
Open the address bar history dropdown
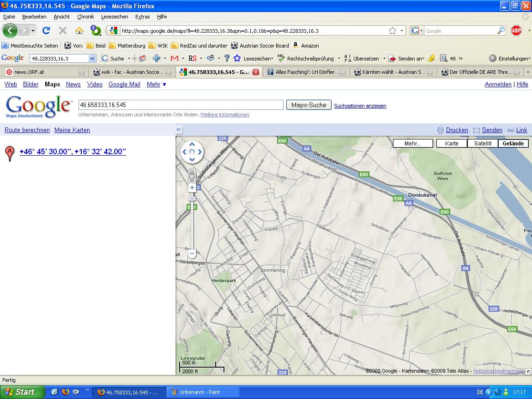402,30
